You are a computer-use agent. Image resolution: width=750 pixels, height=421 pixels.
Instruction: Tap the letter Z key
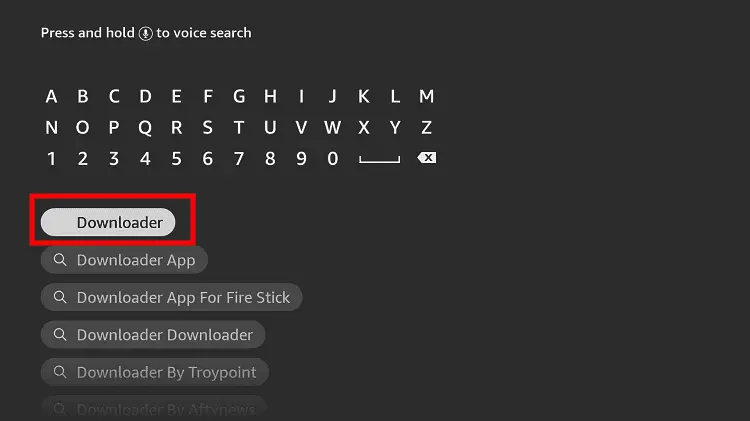click(x=426, y=128)
